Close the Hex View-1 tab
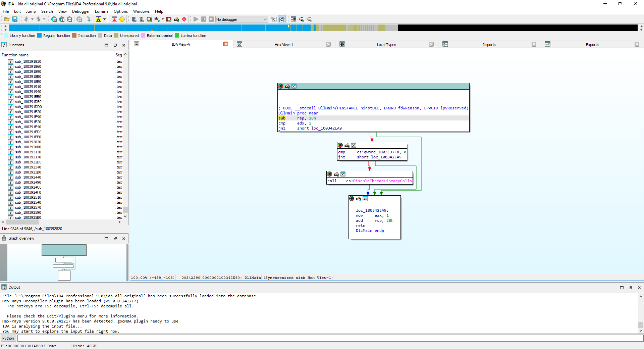This screenshot has width=644, height=349. pos(328,44)
